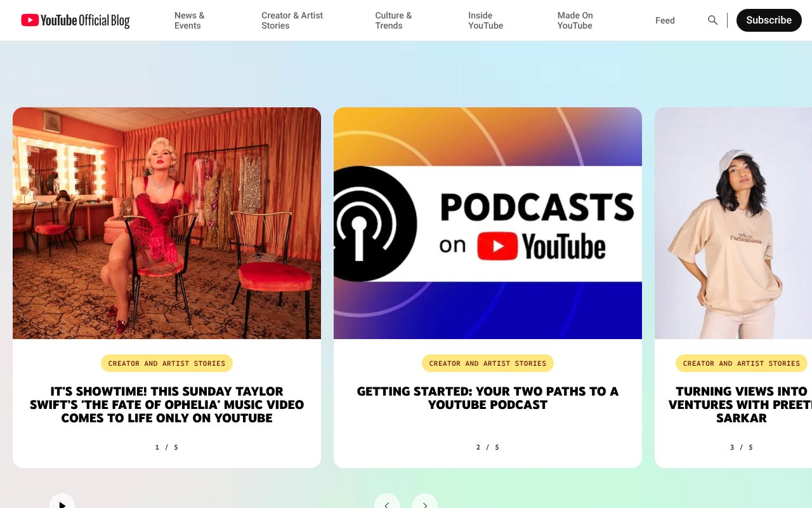812x508 pixels.
Task: Open the Taylor Swift music video thumbnail
Action: (167, 223)
